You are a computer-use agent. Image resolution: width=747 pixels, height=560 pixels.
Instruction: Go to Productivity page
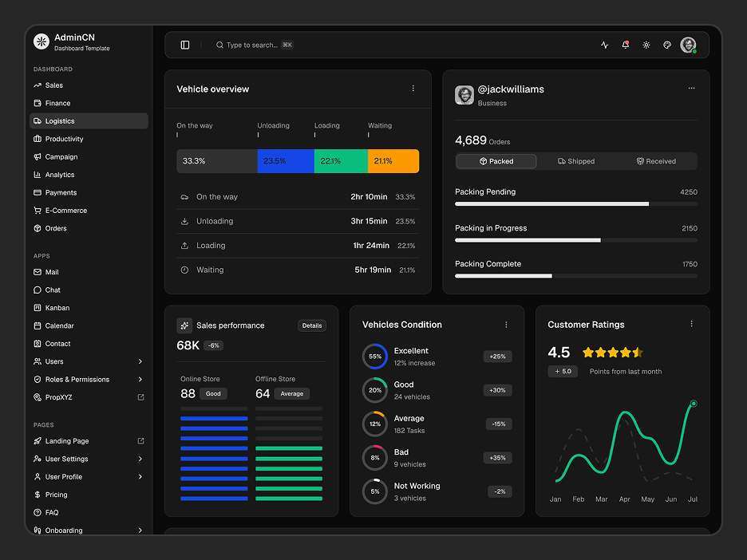click(x=89, y=139)
